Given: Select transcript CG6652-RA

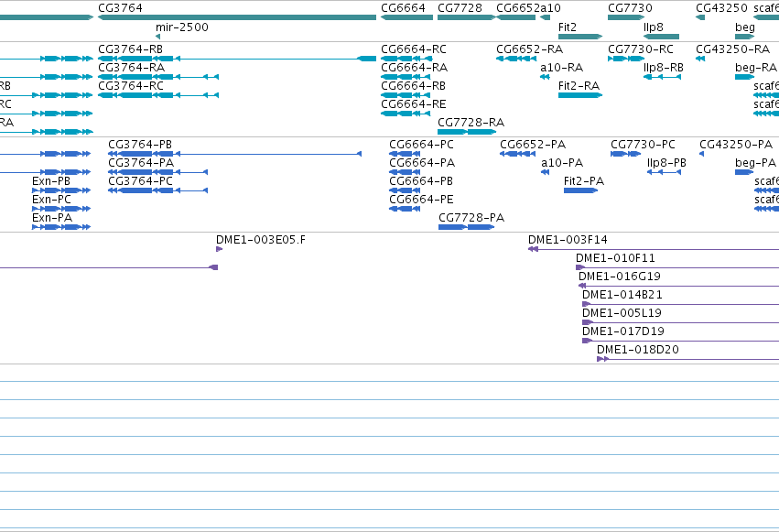Looking at the screenshot, I should (x=516, y=59).
